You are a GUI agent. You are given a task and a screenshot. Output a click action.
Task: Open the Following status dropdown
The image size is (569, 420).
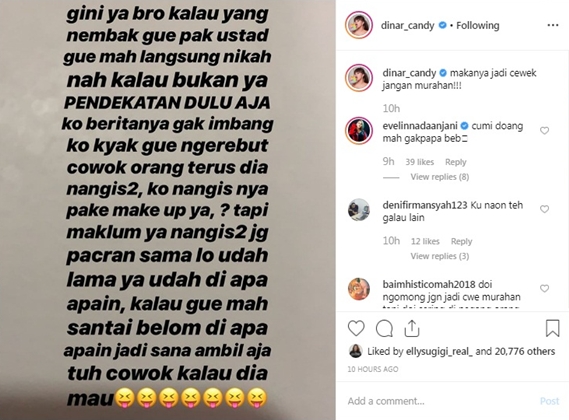pos(478,25)
